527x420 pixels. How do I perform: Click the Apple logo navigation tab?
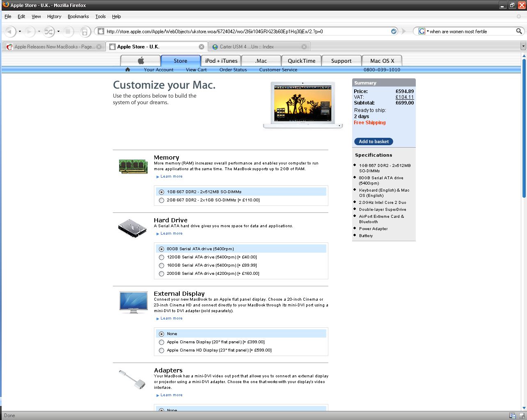pyautogui.click(x=140, y=61)
